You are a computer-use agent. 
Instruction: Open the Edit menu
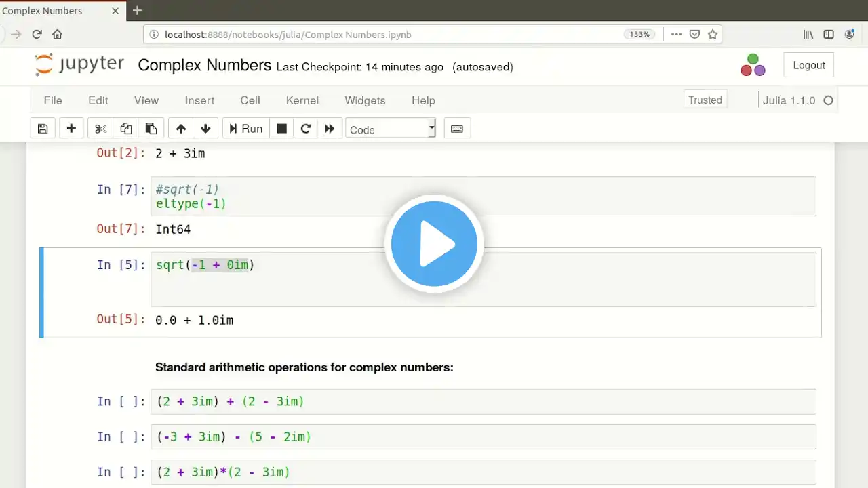tap(98, 100)
